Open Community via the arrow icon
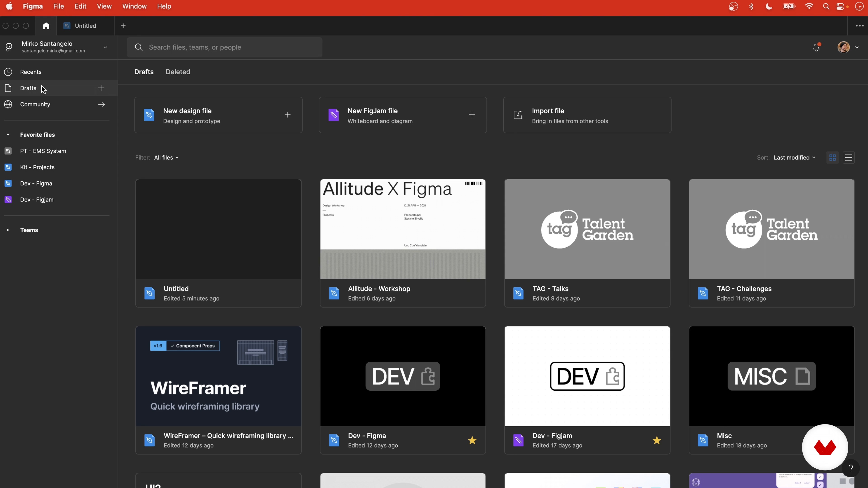This screenshot has height=488, width=868. pos(101,104)
